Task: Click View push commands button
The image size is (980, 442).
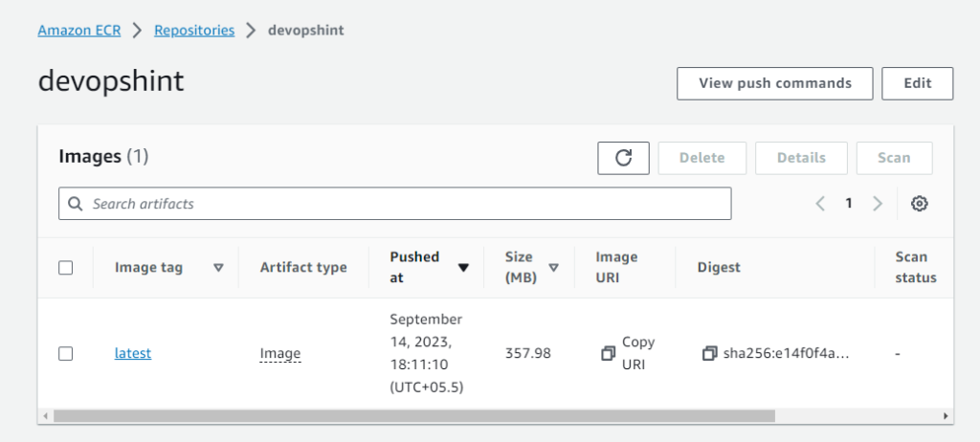Action: [775, 84]
